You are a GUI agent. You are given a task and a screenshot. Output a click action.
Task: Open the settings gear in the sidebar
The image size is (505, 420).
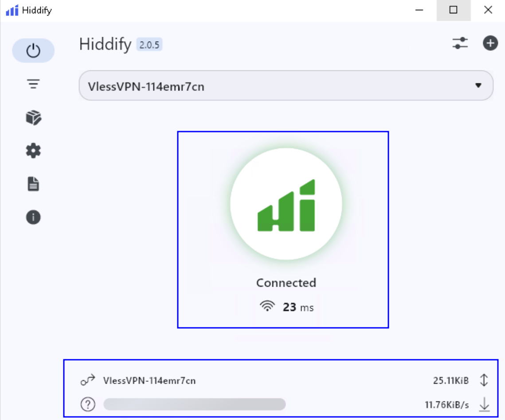(33, 150)
